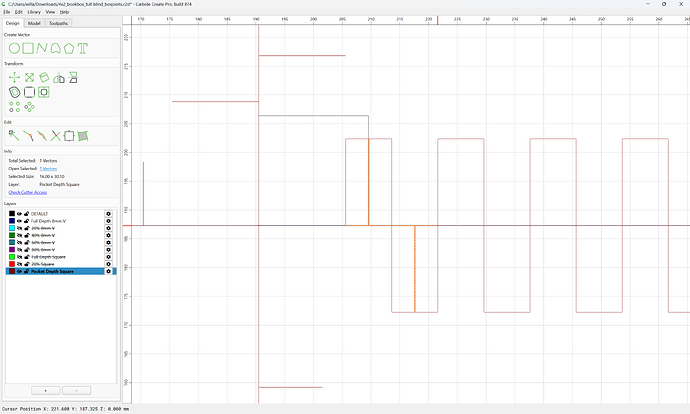The width and height of the screenshot is (690, 414).
Task: Click the square with edge handles Edit icon
Action: (69, 136)
